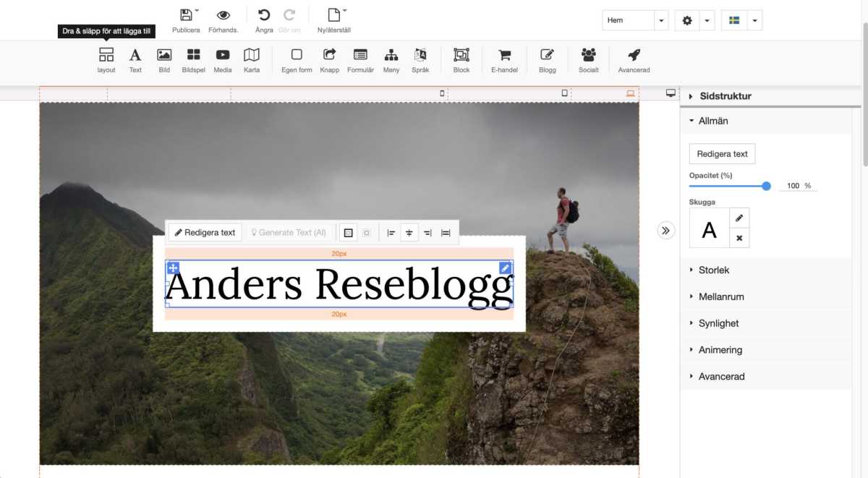The image size is (868, 478).
Task: Open the Avancerad rocket tool
Action: point(634,60)
